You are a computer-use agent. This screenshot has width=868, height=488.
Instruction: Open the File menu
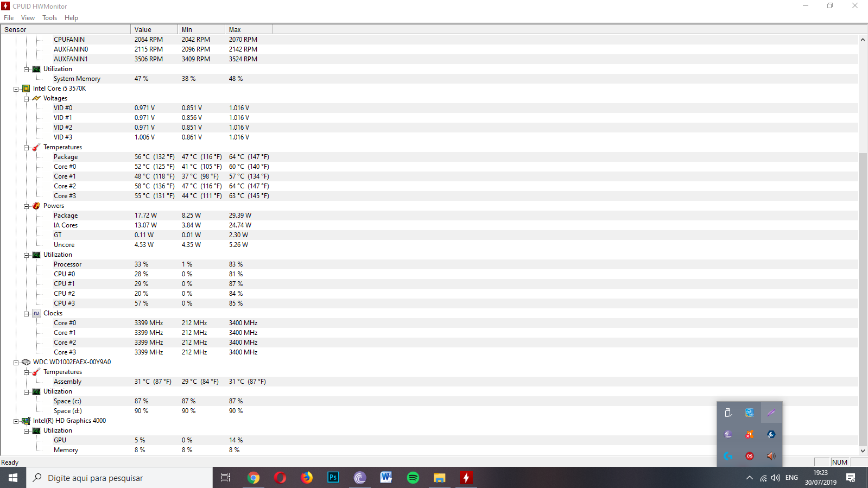[x=9, y=18]
